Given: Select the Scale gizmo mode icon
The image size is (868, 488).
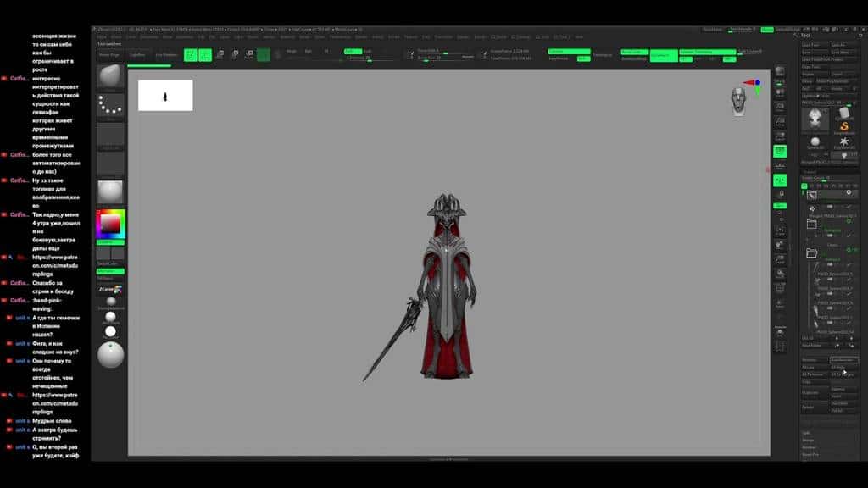Looking at the screenshot, I should (x=235, y=54).
